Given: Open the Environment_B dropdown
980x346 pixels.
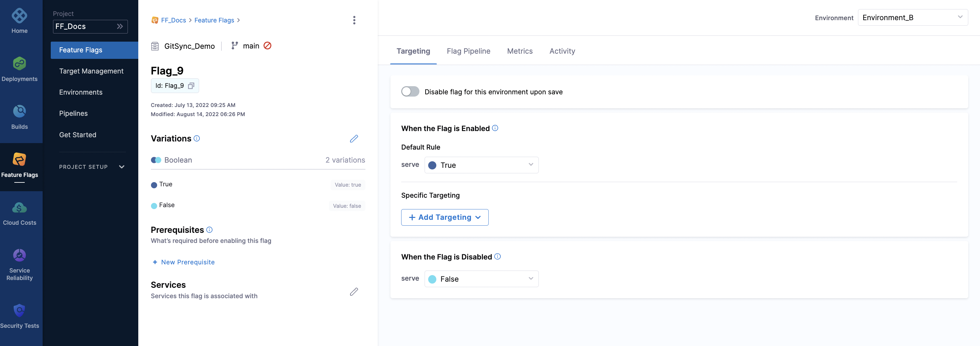Looking at the screenshot, I should 912,17.
